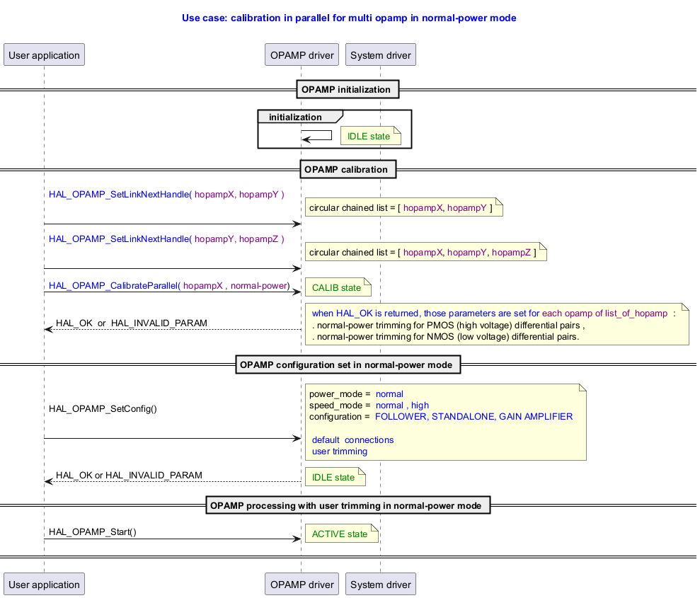Select the ACTIVE state note
The height and width of the screenshot is (598, 700).
coord(341,534)
